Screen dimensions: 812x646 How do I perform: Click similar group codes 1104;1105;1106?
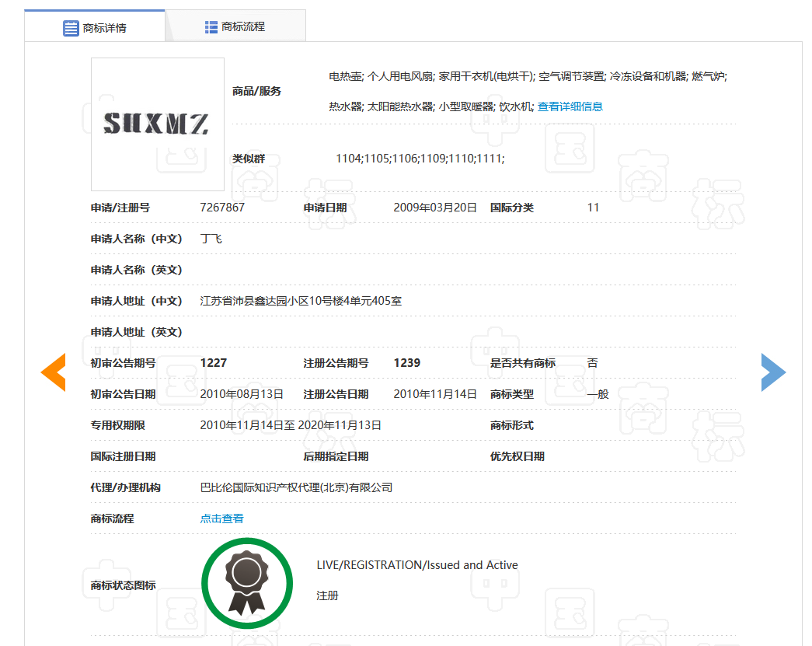tap(420, 159)
